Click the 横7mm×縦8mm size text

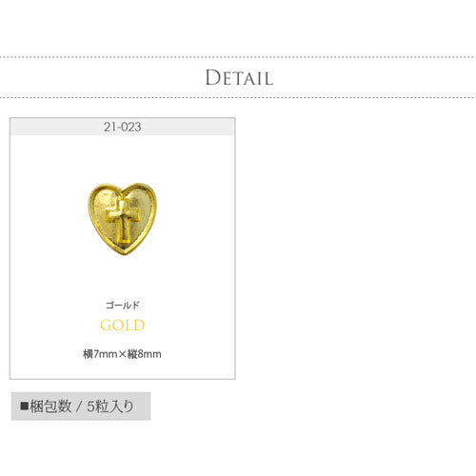[122, 354]
